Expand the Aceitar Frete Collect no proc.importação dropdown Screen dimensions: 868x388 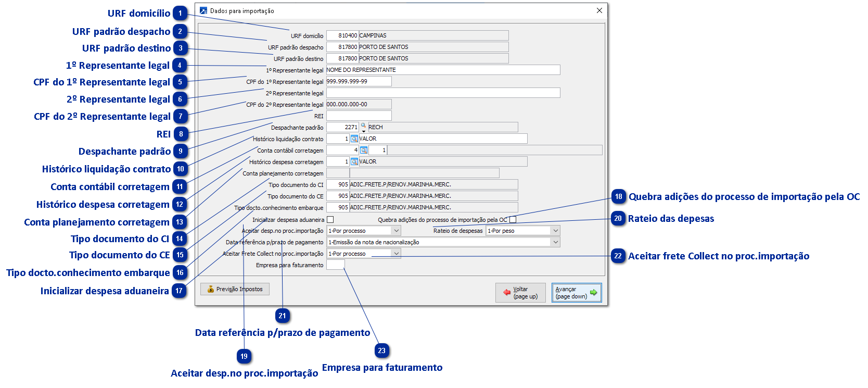click(397, 254)
